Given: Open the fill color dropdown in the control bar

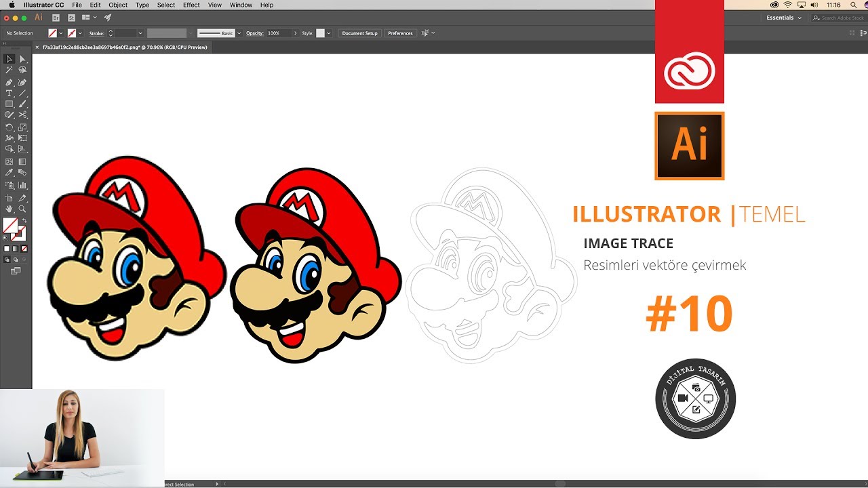Looking at the screenshot, I should coord(61,33).
